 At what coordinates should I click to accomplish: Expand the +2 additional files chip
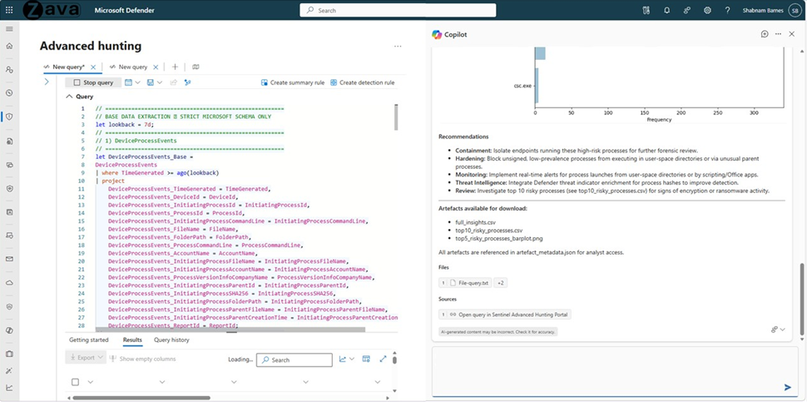501,283
